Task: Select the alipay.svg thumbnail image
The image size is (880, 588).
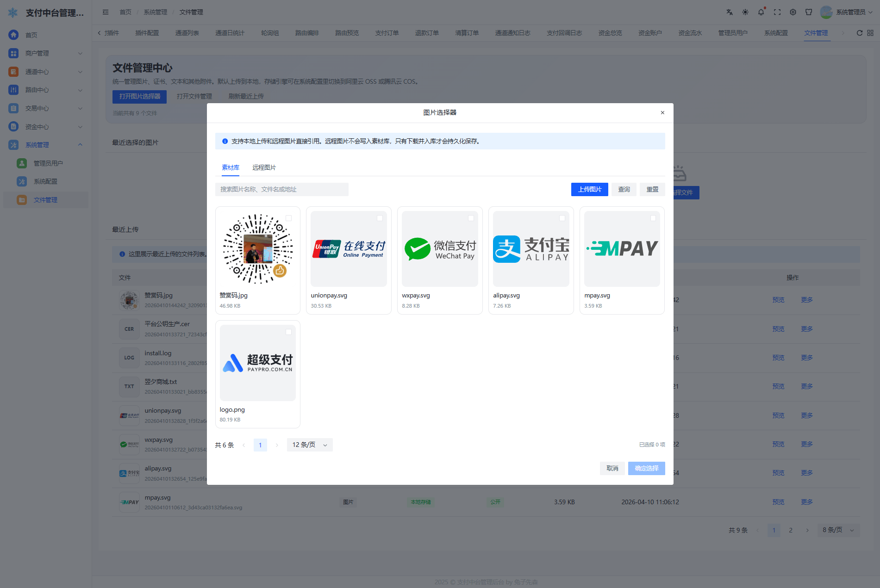Action: (x=531, y=249)
